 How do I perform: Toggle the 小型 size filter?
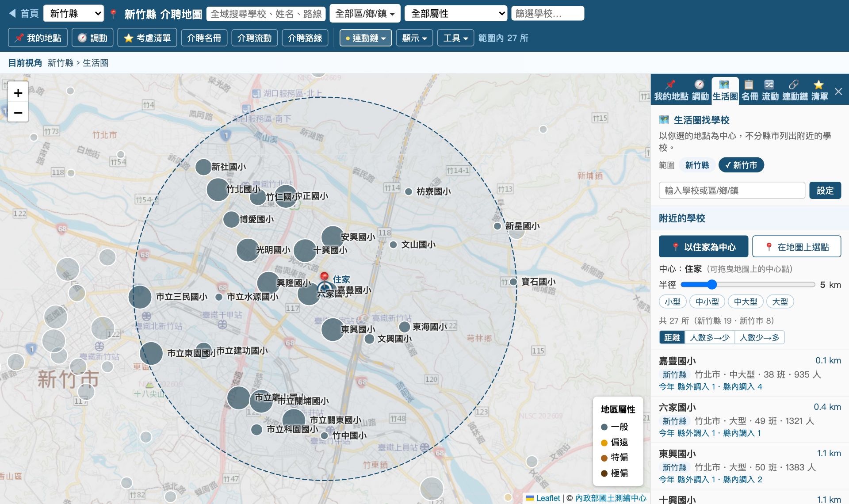point(673,302)
